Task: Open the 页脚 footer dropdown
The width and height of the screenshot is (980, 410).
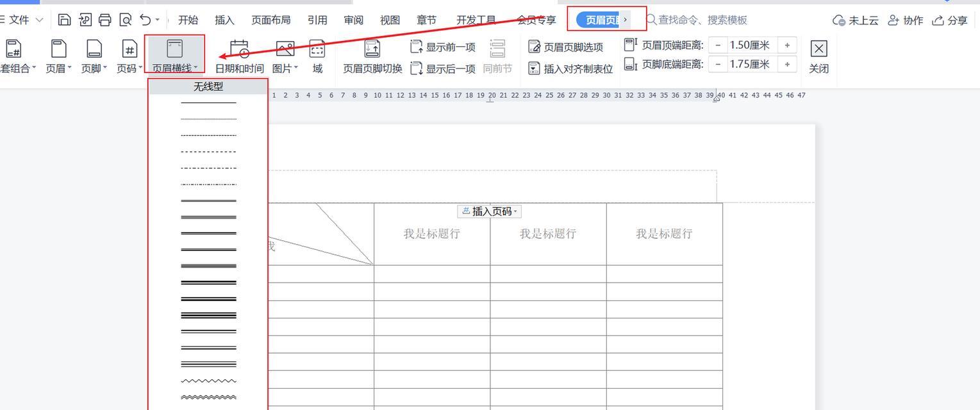Action: (x=94, y=56)
